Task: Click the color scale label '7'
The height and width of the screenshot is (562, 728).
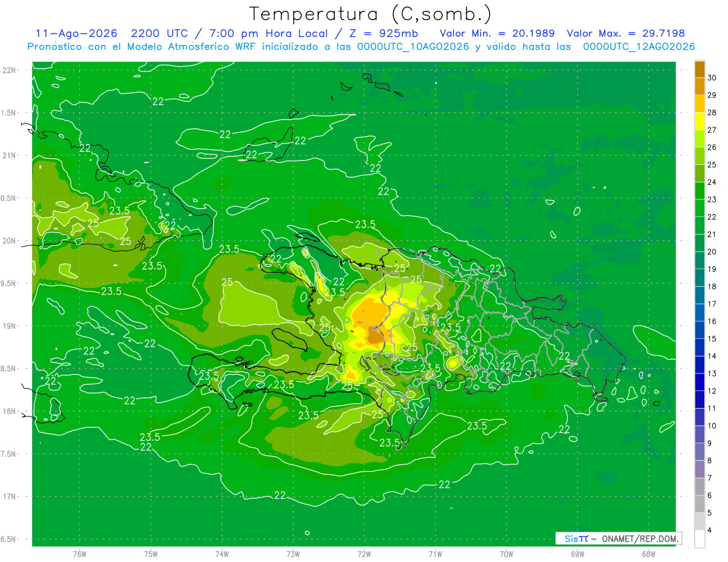Action: click(710, 478)
